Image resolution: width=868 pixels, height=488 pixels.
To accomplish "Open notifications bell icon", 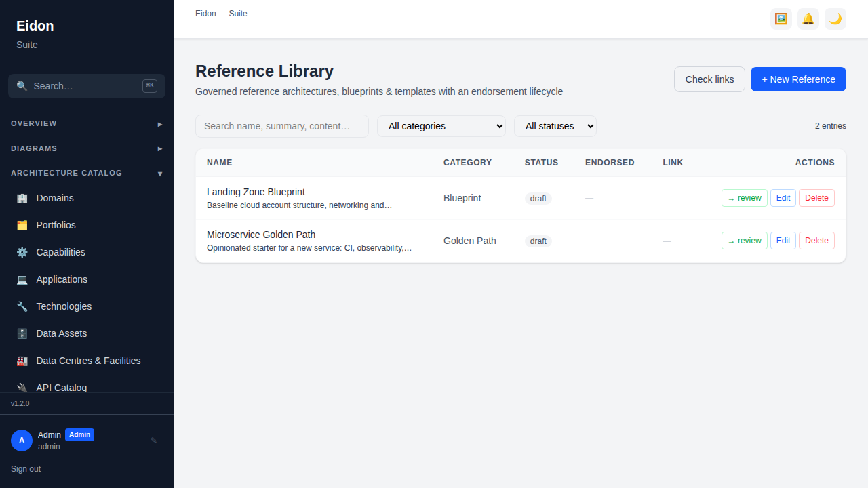I will tap(808, 19).
